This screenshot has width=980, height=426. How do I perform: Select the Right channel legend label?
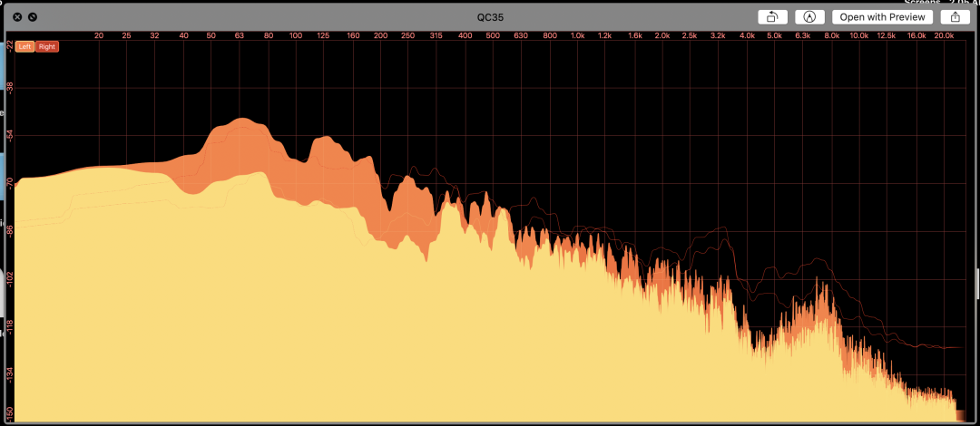click(x=47, y=47)
